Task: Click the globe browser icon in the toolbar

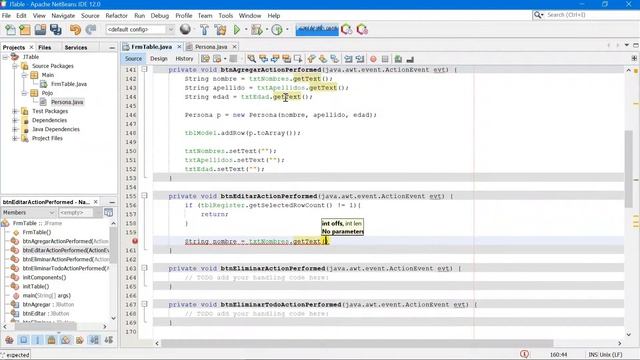Action: click(x=185, y=29)
